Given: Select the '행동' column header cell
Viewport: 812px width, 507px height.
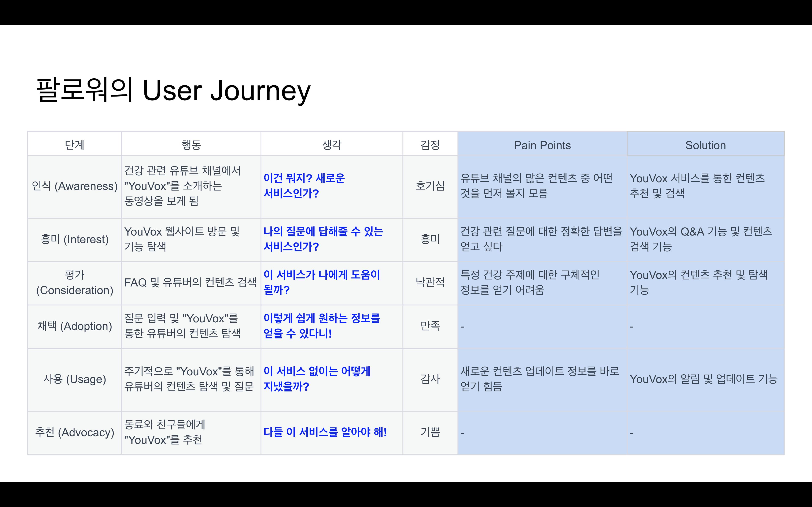Looking at the screenshot, I should [191, 144].
